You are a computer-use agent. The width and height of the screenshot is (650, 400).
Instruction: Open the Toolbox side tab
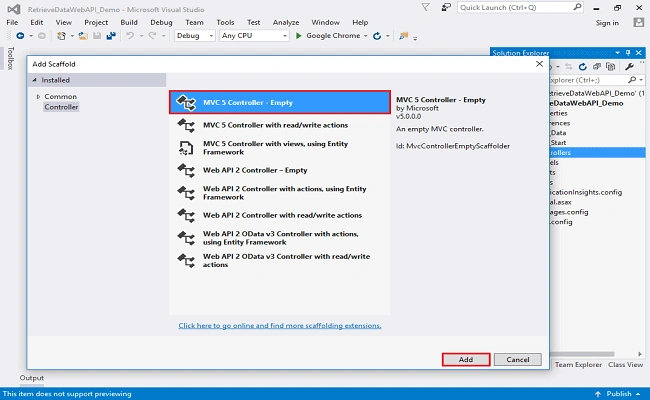[x=10, y=58]
